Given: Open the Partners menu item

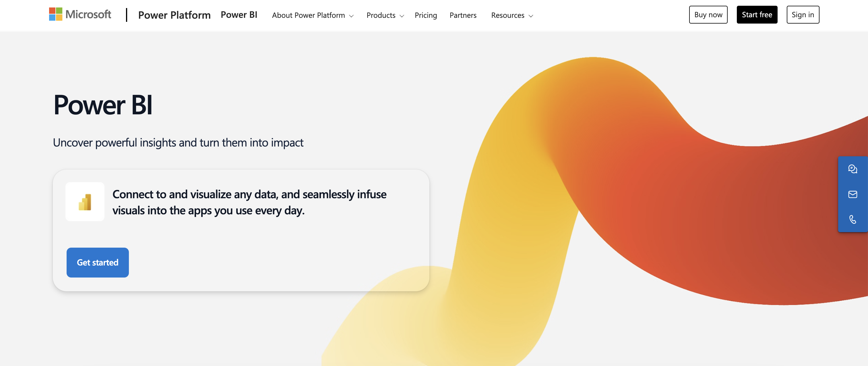Looking at the screenshot, I should [463, 15].
